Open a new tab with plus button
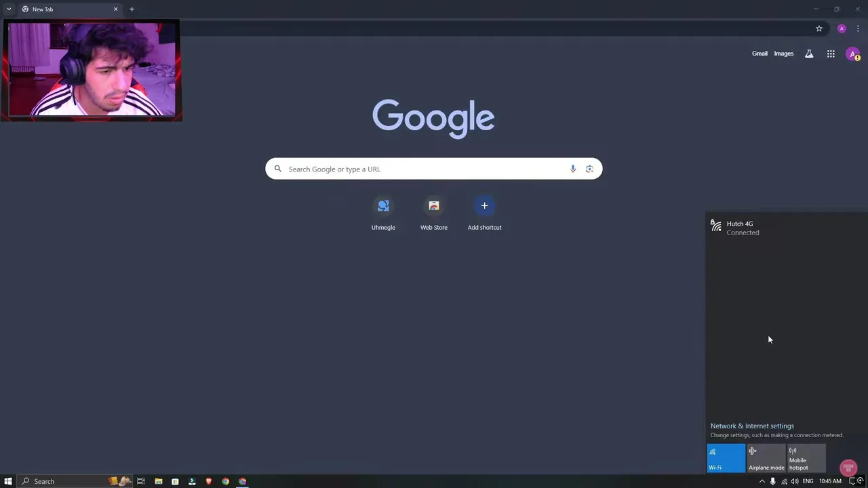Viewport: 868px width, 488px height. click(x=132, y=9)
